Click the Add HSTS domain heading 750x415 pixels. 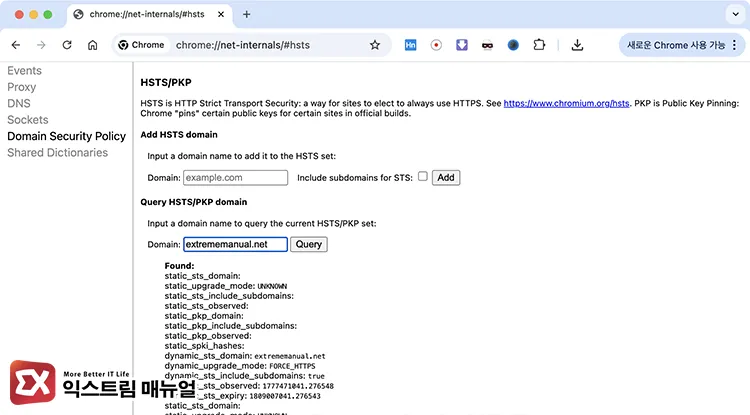point(179,135)
